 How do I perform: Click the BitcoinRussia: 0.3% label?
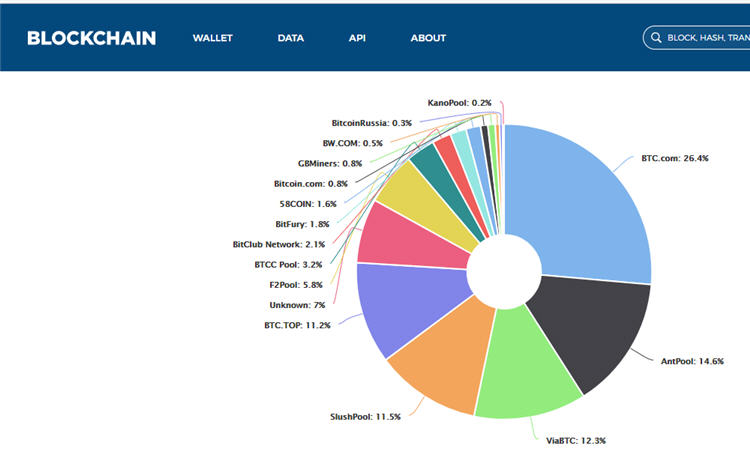[372, 123]
